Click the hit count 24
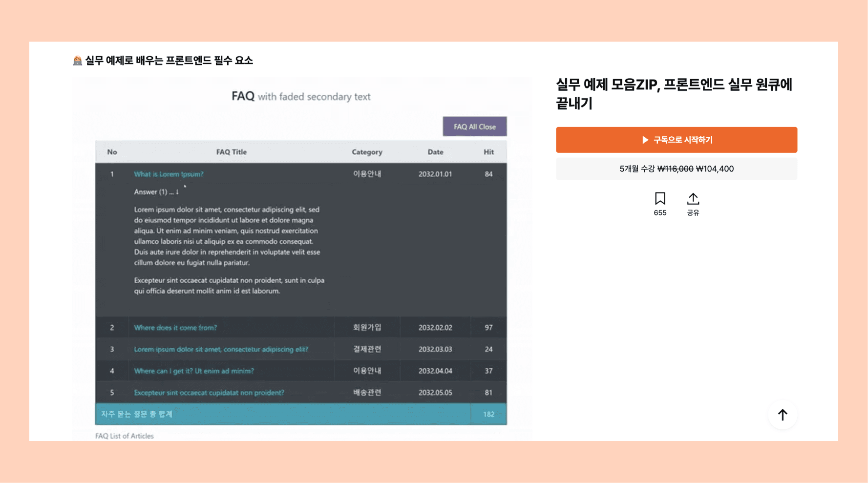Viewport: 868px width, 483px height. [x=488, y=349]
